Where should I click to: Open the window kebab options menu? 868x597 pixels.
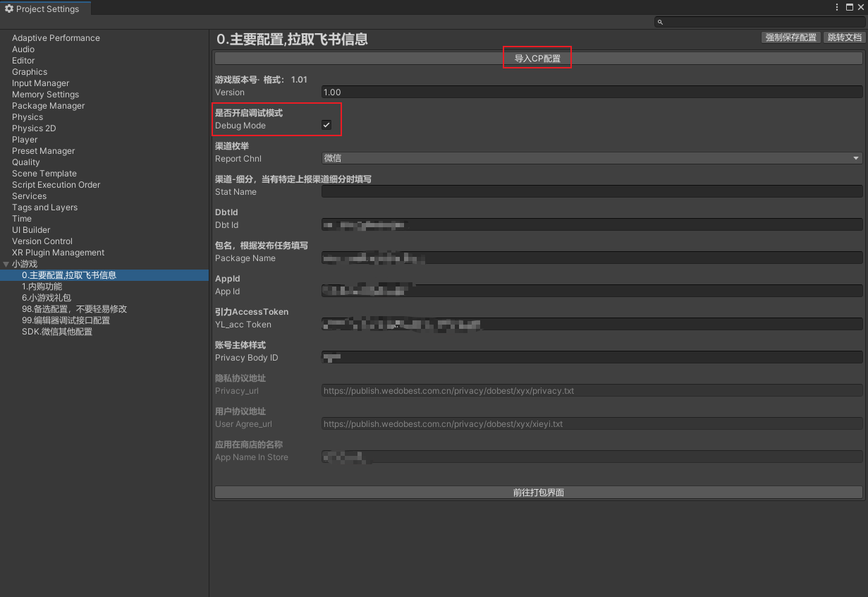(837, 8)
